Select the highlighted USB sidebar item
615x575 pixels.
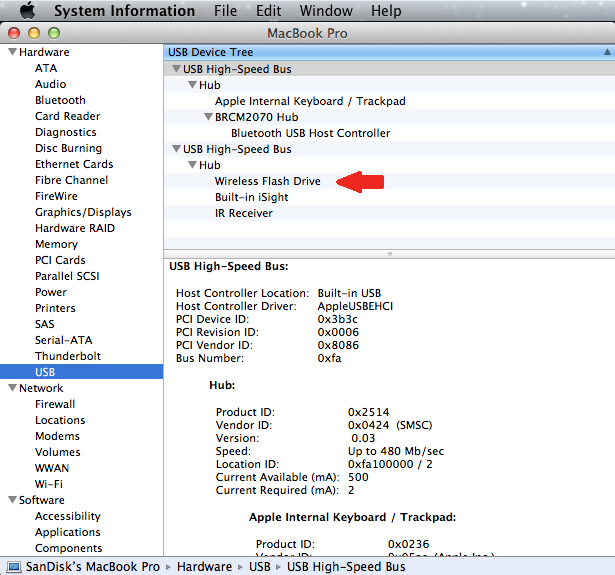81,372
